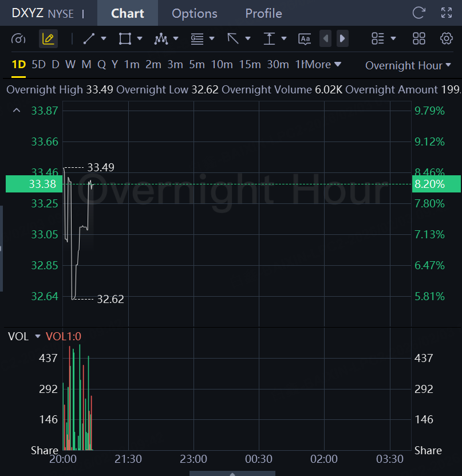Toggle the drawing pencil tool
Screen dimensions: 462x476
(48, 39)
